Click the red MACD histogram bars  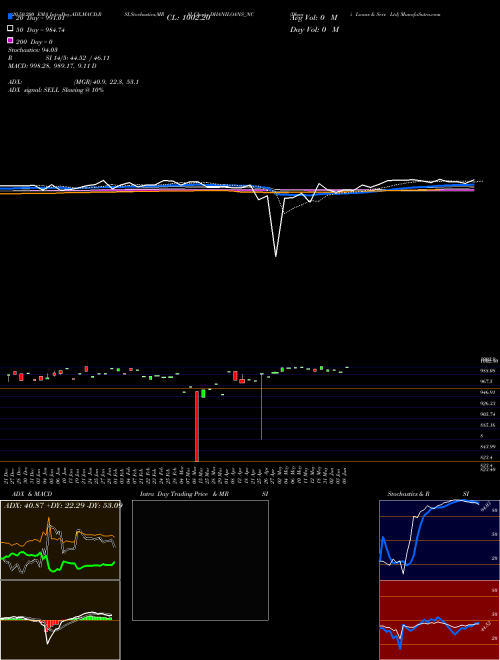point(51,624)
